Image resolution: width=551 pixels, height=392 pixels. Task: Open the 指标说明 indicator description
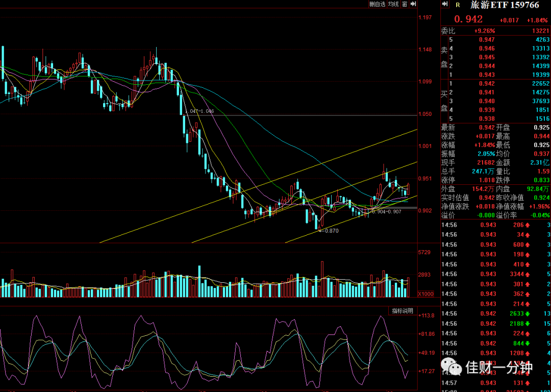[403, 311]
